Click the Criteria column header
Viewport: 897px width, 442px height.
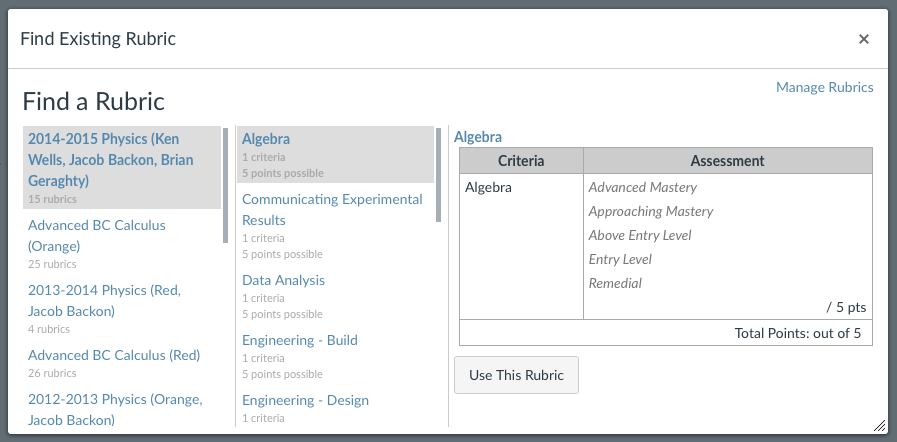(x=521, y=161)
